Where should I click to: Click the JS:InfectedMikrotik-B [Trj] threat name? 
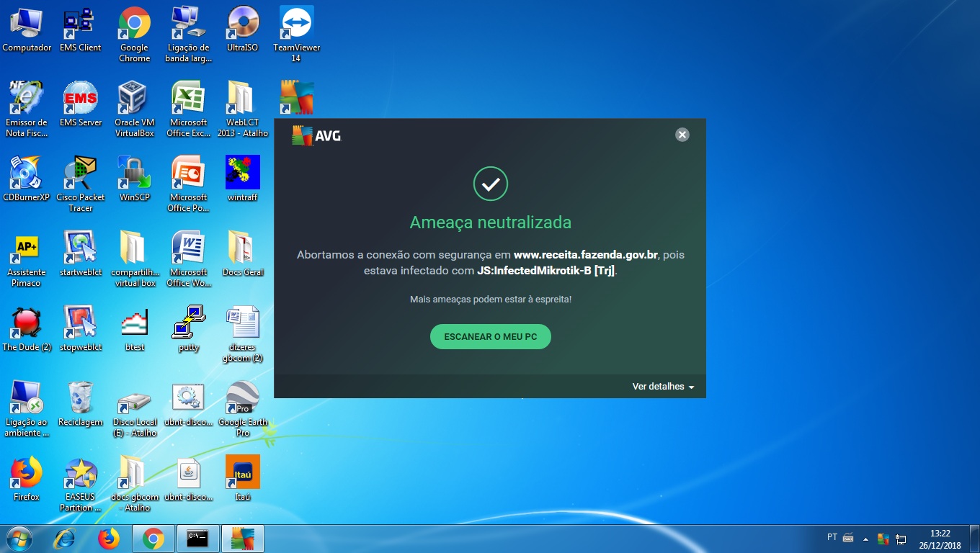pyautogui.click(x=546, y=271)
